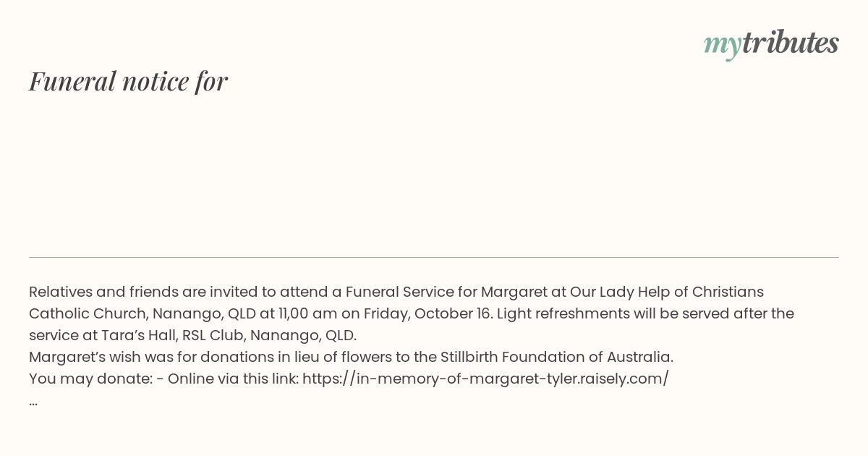
Task: Click the green "my" part of logo
Action: coord(723,47)
